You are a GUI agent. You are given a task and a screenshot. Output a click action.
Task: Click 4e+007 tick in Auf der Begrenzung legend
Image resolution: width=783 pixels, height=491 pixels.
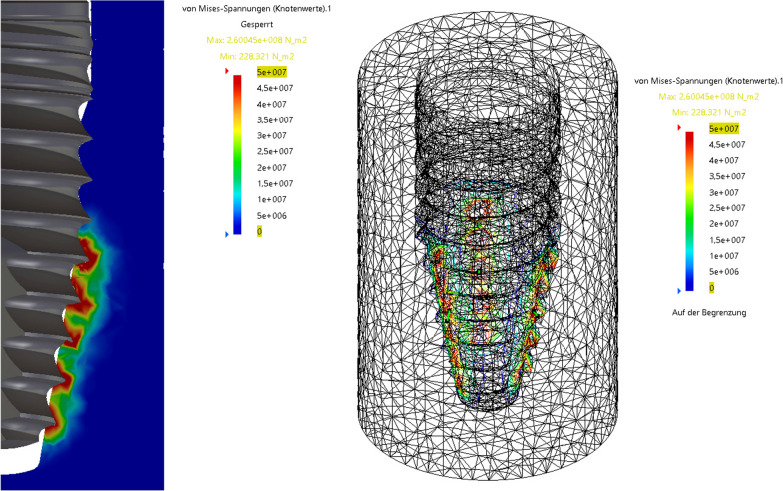(724, 160)
